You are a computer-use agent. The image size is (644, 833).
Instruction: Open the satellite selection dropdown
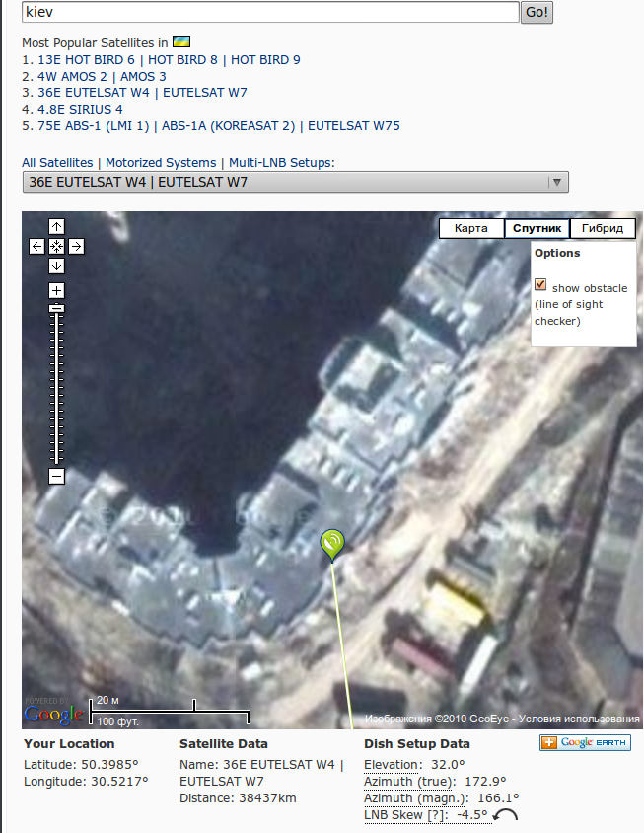[296, 183]
